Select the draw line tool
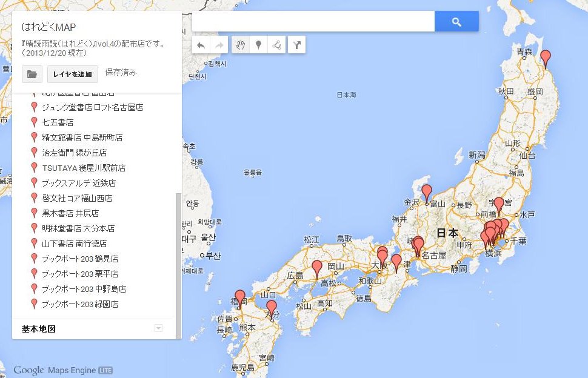This screenshot has height=378, width=588. click(277, 45)
